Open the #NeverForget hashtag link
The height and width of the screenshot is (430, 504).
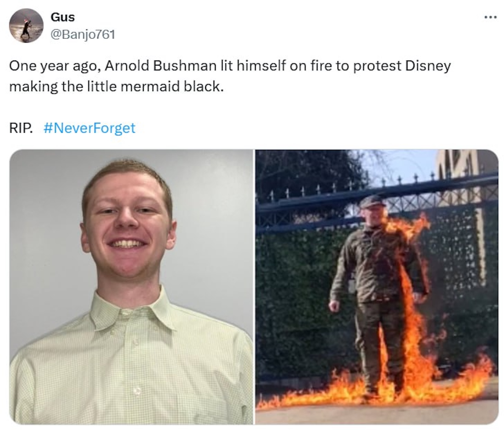tap(90, 128)
